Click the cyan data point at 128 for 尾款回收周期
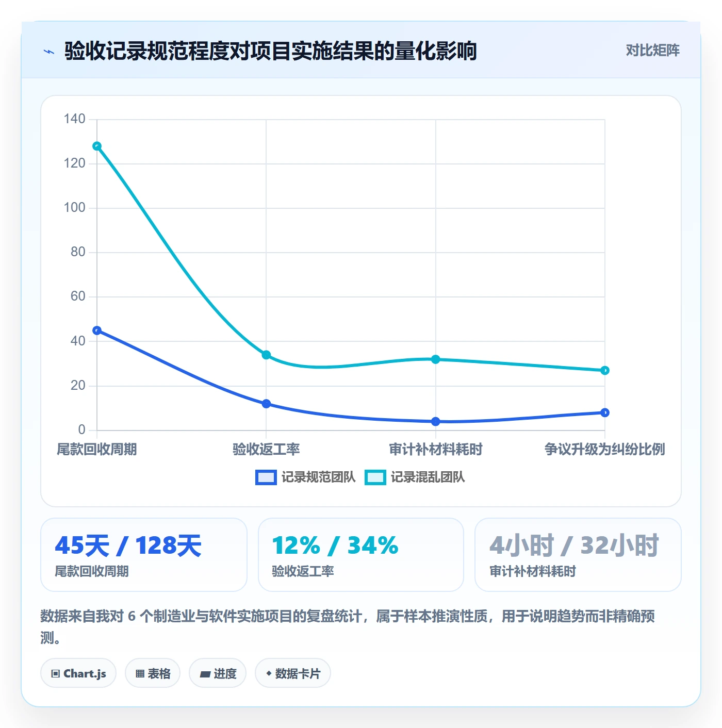722x728 pixels. (97, 146)
